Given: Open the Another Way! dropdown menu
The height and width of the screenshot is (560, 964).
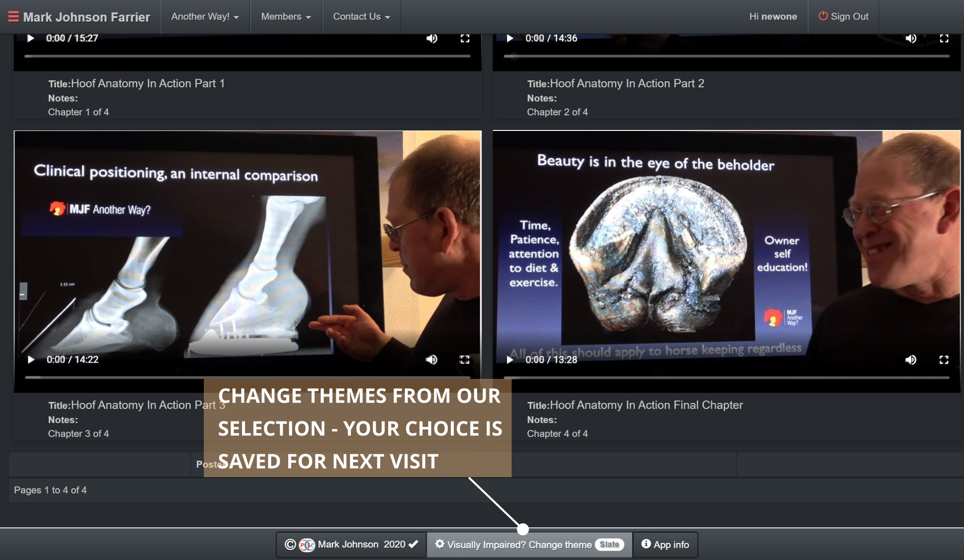Looking at the screenshot, I should tap(205, 17).
